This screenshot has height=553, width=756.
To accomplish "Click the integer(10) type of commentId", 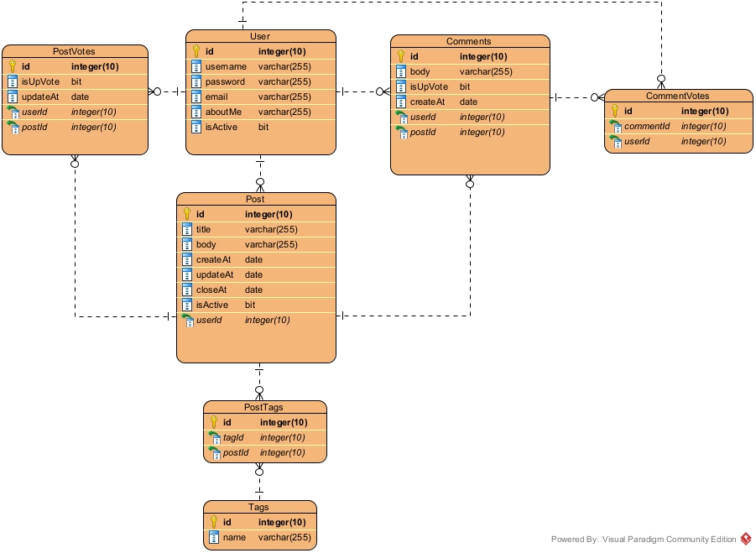I will point(703,127).
